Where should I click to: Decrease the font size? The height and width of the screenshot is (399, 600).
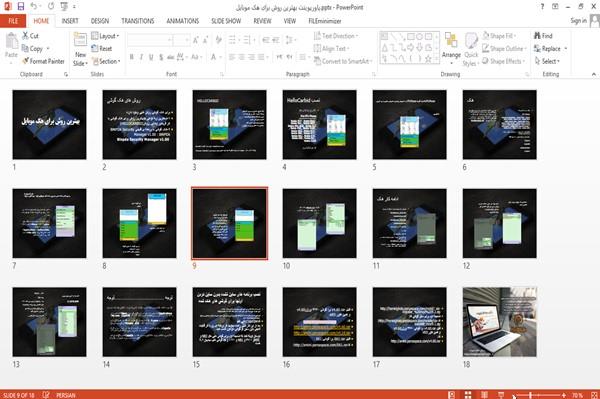pyautogui.click(x=205, y=40)
